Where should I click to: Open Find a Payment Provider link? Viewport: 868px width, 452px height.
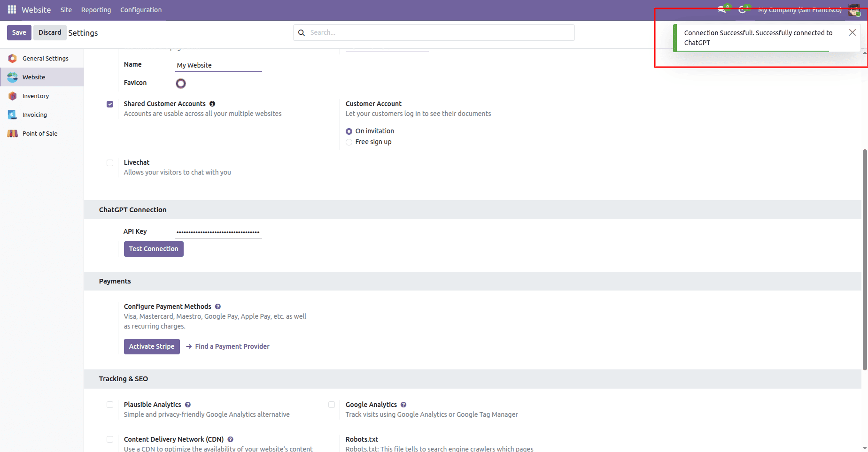[228, 346]
